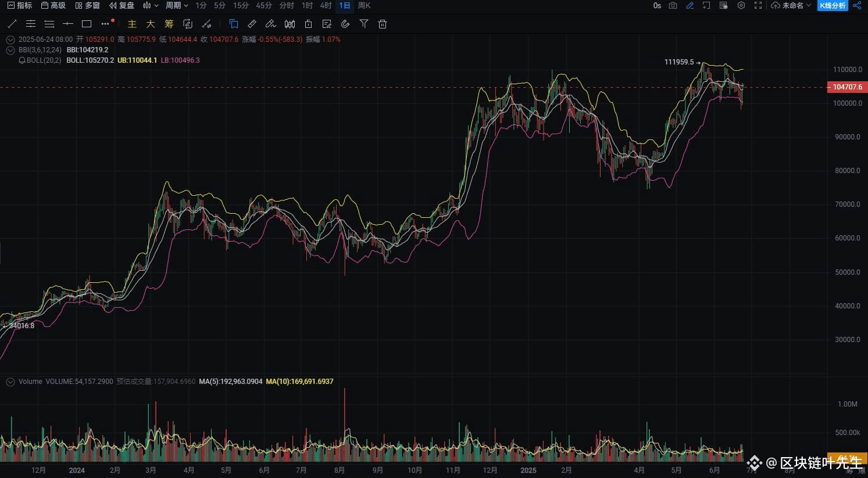
Task: Select the parallel channel lines tool
Action: click(31, 24)
